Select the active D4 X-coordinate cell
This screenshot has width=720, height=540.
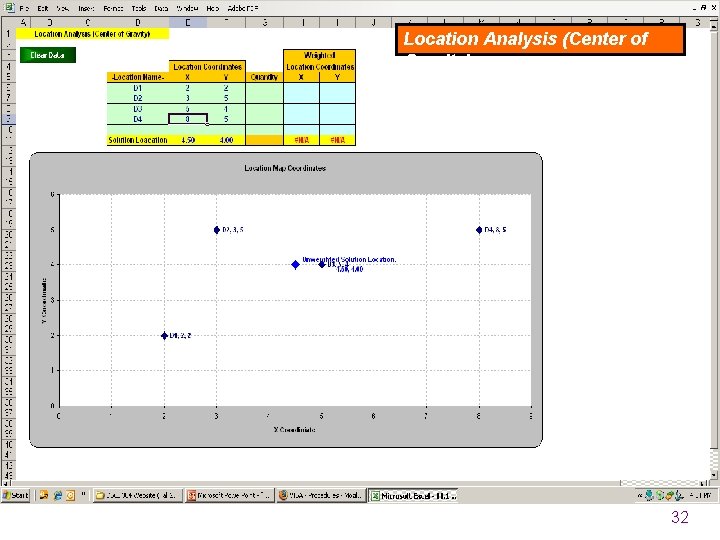tap(188, 119)
